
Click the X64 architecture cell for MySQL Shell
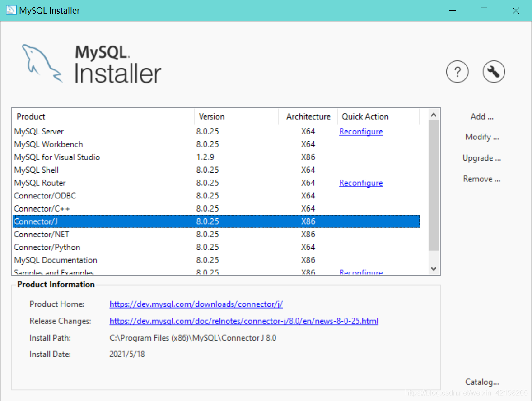point(308,170)
